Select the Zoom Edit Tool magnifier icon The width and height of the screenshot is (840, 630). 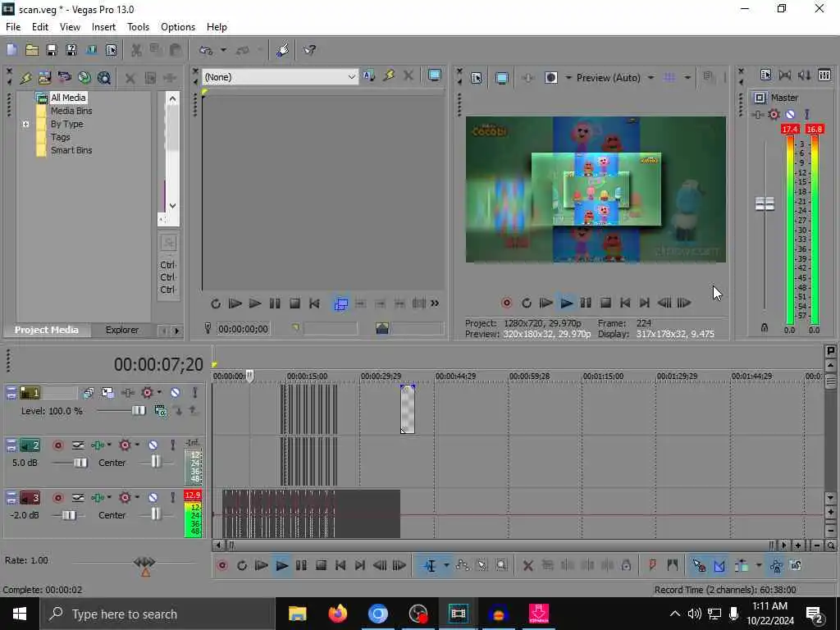501,566
